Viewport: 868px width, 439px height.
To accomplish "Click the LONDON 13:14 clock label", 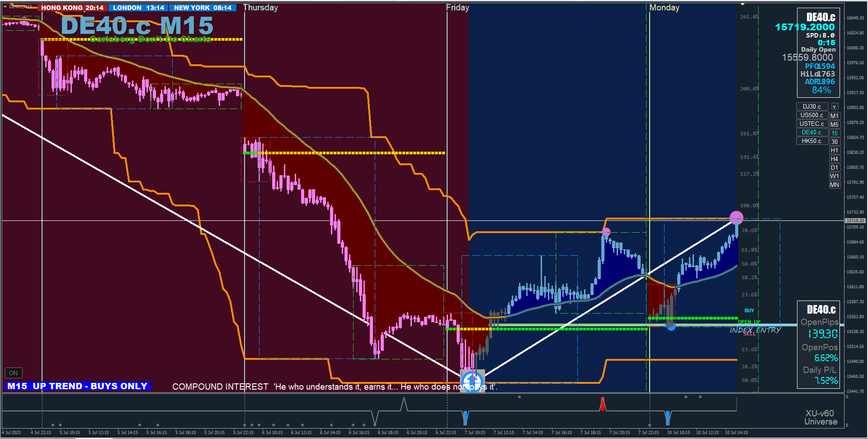I will [138, 8].
